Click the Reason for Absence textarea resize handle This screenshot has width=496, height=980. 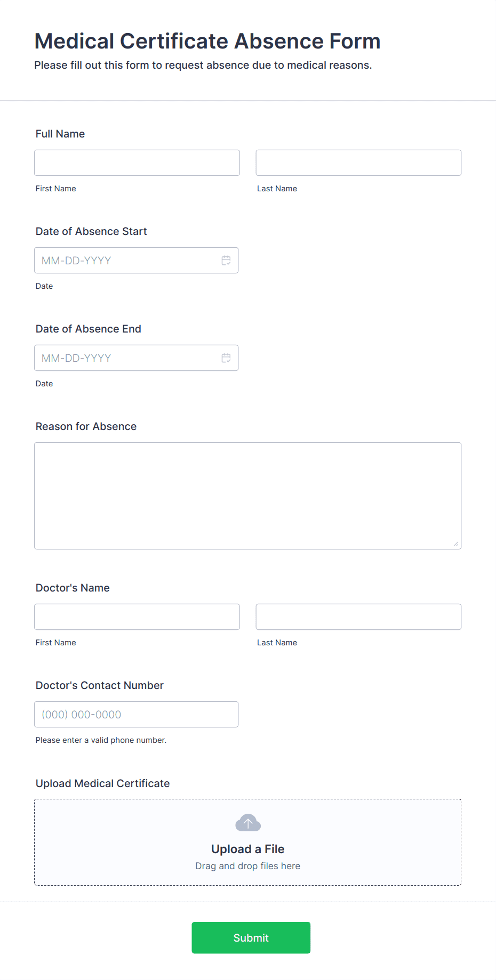click(x=455, y=544)
